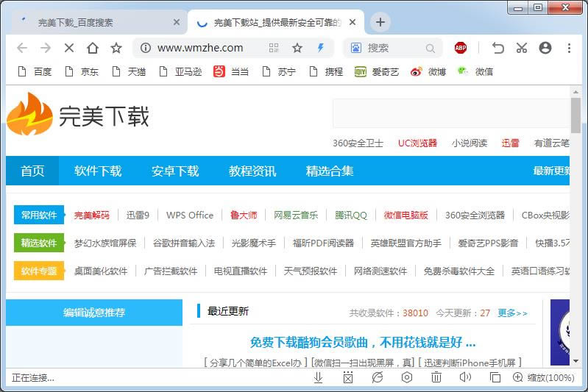
Task: Open the home page icon
Action: [93, 48]
